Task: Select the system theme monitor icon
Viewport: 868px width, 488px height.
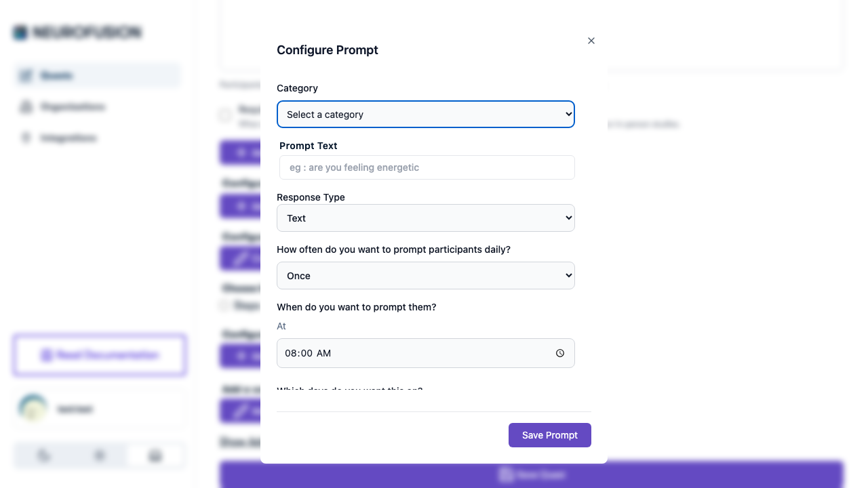Action: (x=155, y=455)
